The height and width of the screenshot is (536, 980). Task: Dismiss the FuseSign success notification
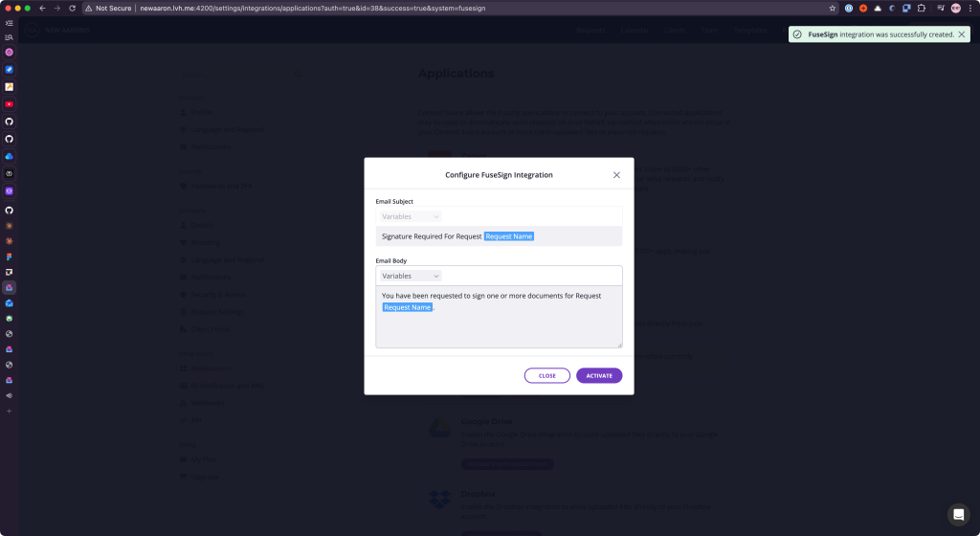point(961,34)
